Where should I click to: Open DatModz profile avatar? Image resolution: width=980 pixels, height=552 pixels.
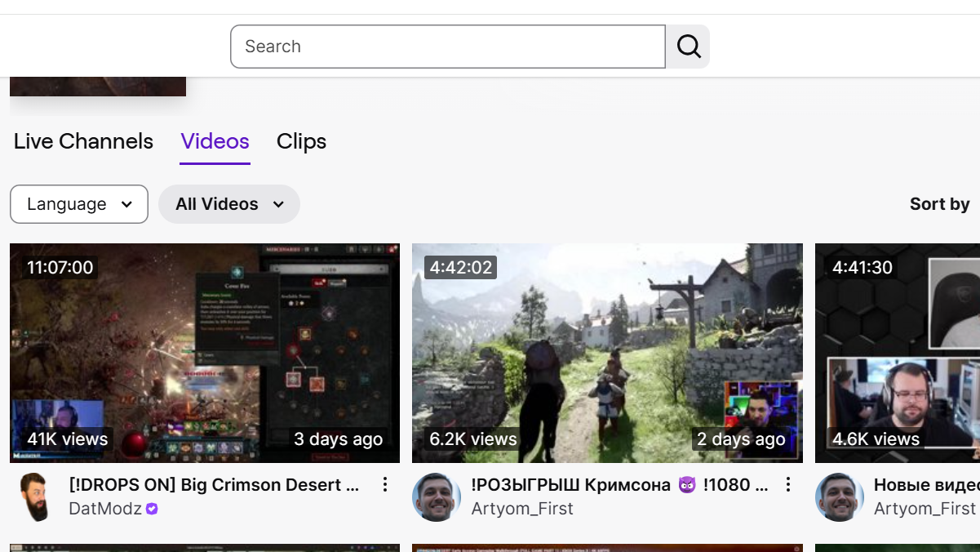click(x=34, y=496)
